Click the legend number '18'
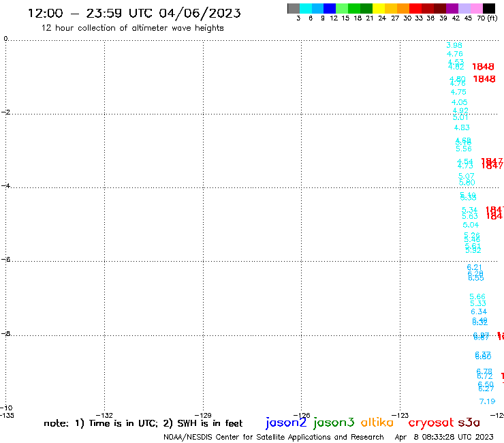This screenshot has width=504, height=443. pos(358,18)
